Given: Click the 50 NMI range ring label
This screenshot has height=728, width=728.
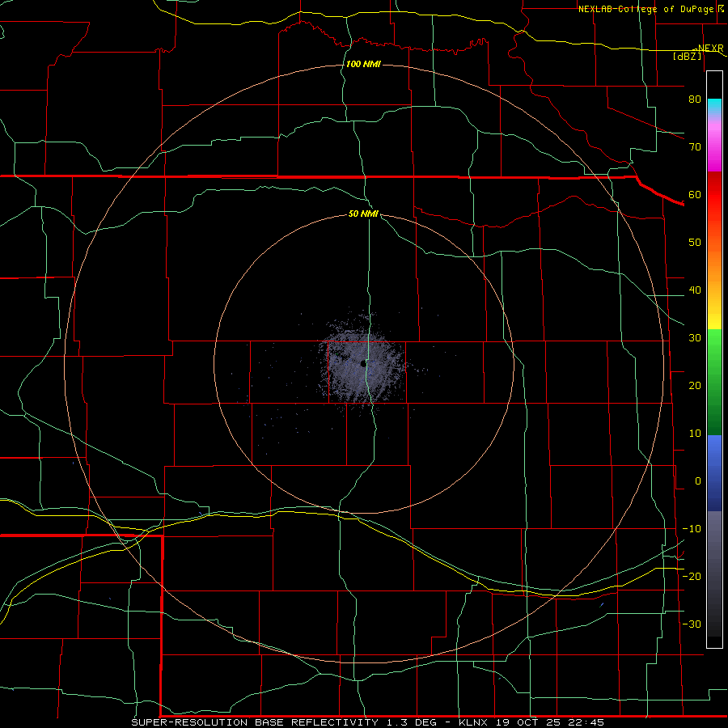Looking at the screenshot, I should [363, 214].
